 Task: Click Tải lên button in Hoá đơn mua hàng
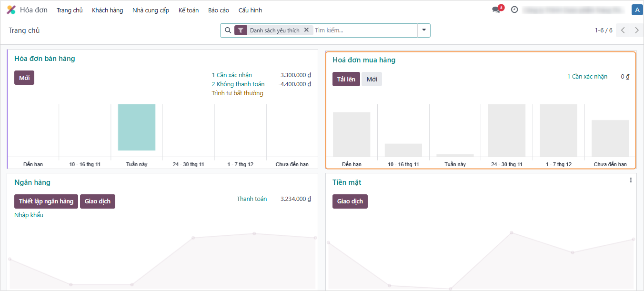click(x=346, y=79)
